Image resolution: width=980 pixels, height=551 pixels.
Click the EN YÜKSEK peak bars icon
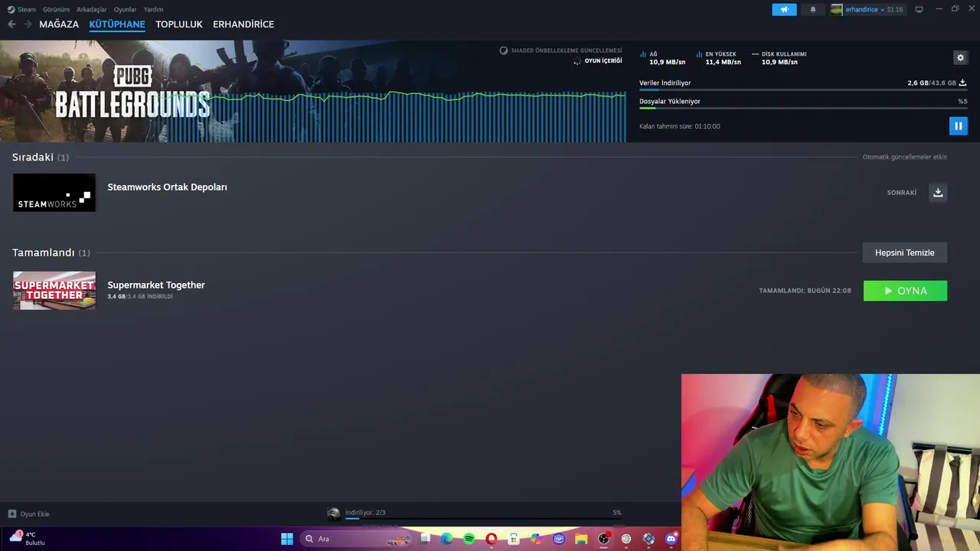pyautogui.click(x=699, y=55)
